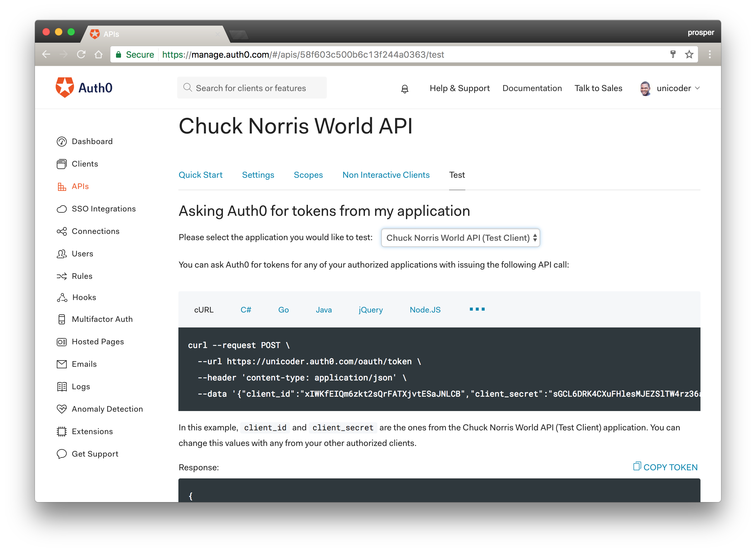Viewport: 756px width, 552px height.
Task: Show the Java code sample
Action: (324, 310)
